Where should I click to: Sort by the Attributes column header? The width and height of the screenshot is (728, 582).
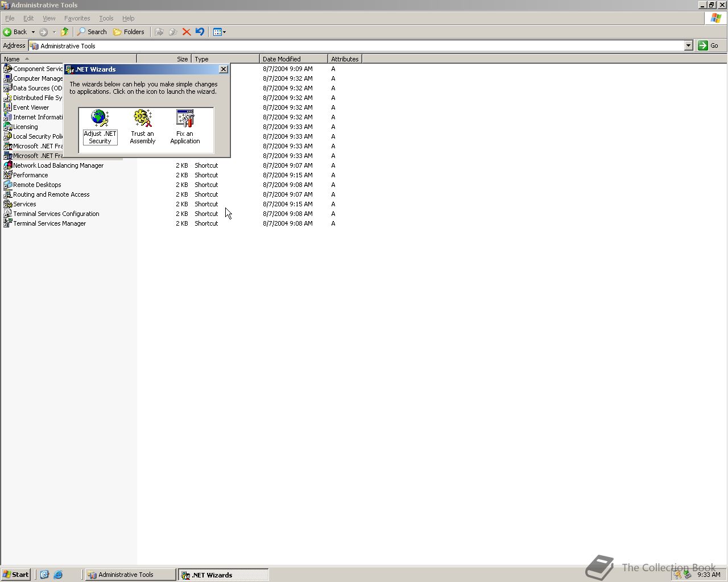[x=345, y=59]
